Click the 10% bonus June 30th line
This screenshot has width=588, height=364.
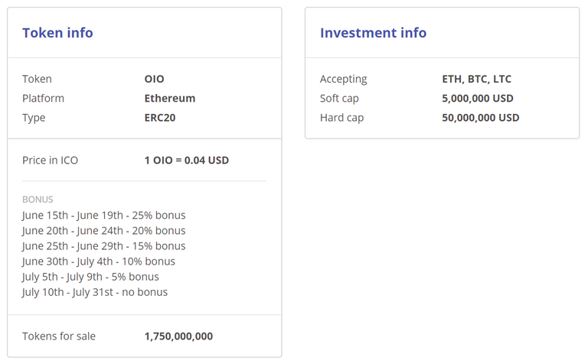point(99,262)
